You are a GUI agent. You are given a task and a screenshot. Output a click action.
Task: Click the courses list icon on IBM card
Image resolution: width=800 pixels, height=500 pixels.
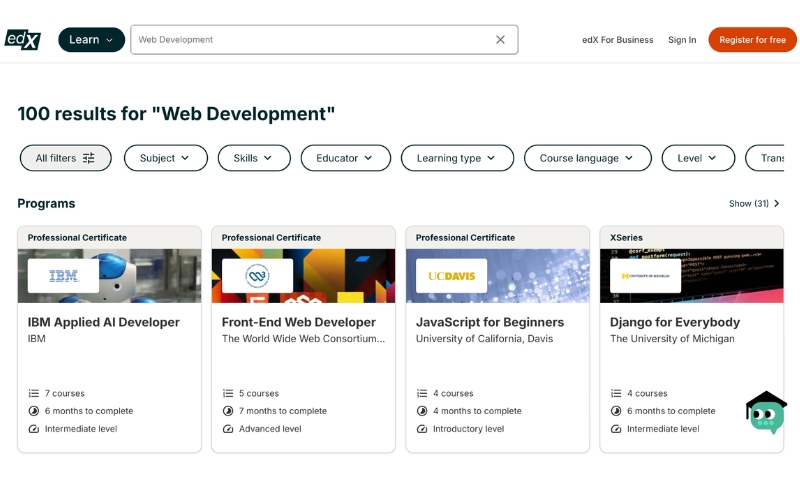(x=34, y=393)
